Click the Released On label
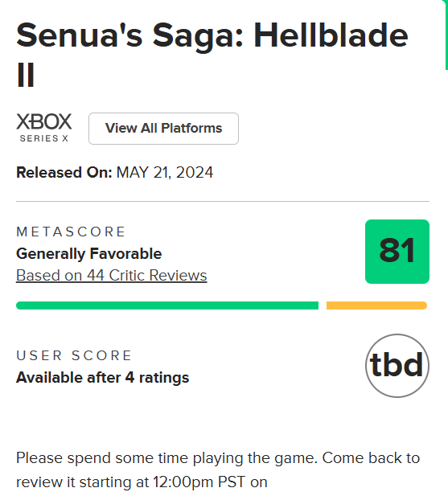The height and width of the screenshot is (492, 448). pyautogui.click(x=64, y=173)
